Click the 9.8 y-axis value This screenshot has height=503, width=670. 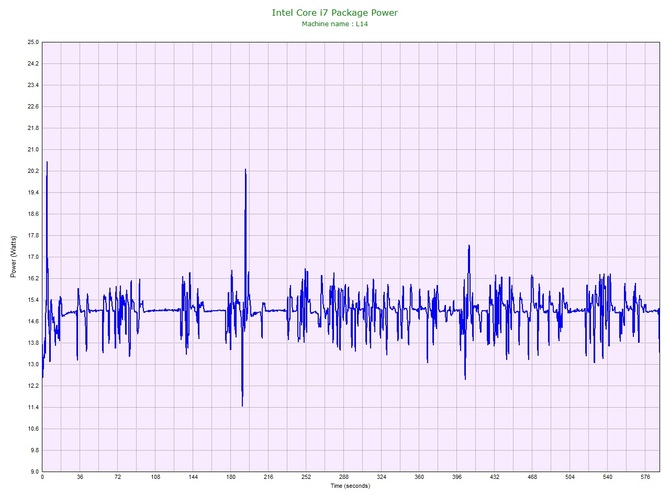[33, 450]
